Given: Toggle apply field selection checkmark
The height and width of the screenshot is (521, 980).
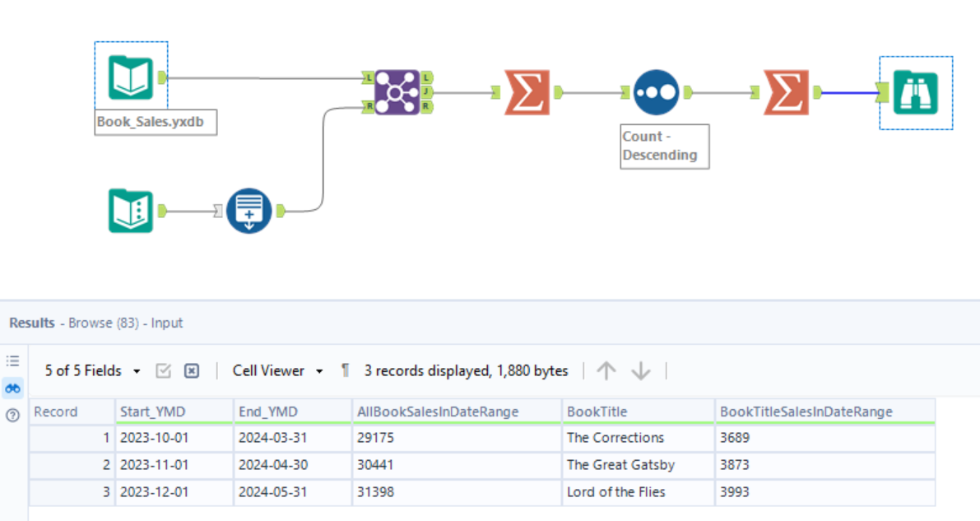Looking at the screenshot, I should [x=163, y=371].
